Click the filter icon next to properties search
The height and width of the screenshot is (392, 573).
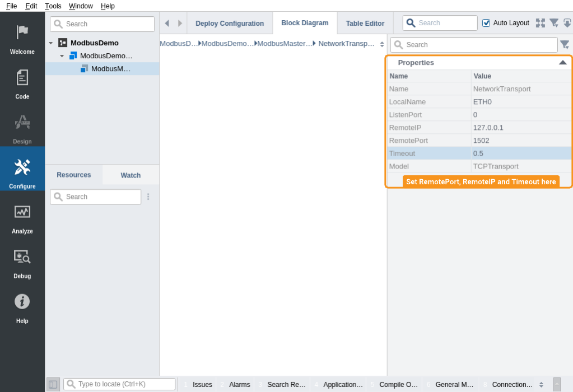click(x=565, y=44)
